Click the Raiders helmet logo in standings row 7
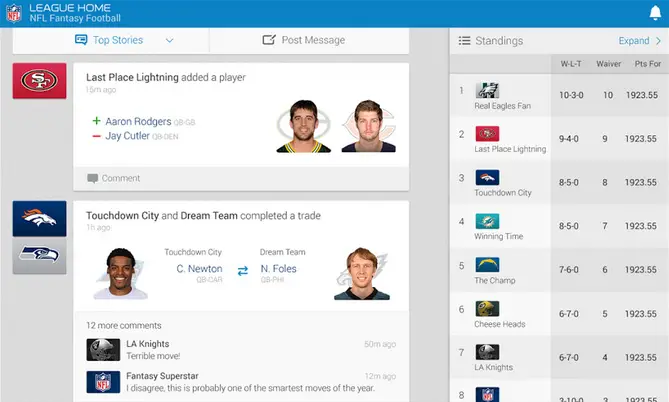 pyautogui.click(x=487, y=352)
